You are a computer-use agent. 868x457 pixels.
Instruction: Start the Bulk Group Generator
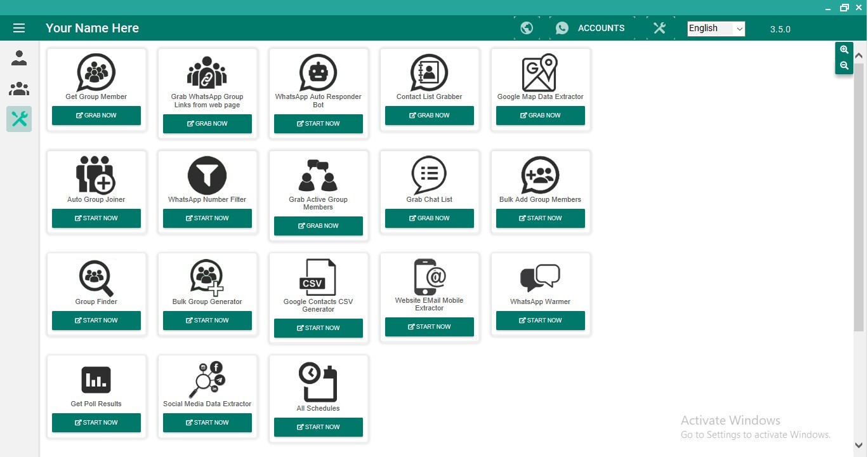207,321
